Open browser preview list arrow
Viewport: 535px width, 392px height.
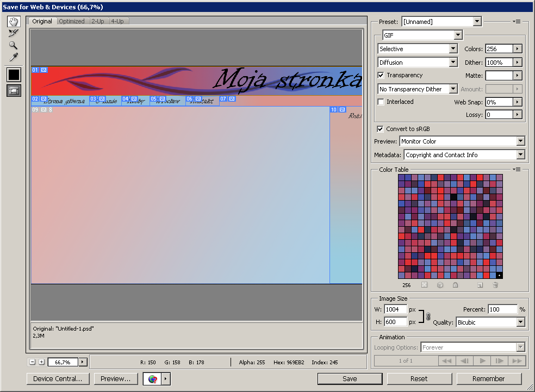point(166,379)
